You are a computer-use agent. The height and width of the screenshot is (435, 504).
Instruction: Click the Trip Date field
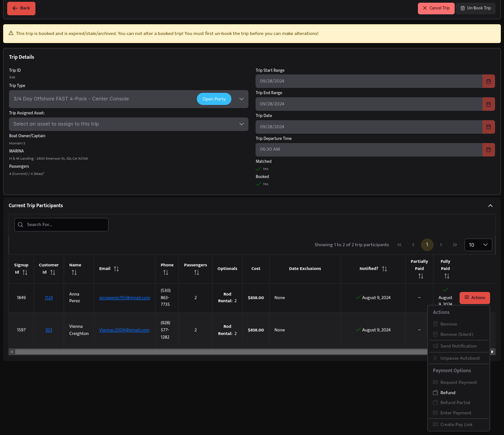369,127
